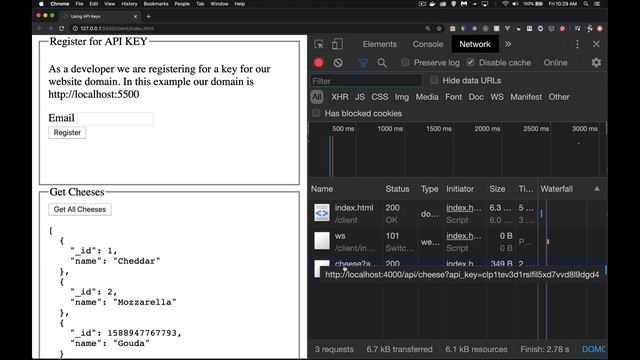This screenshot has width=640, height=360.
Task: Click the index.html document icon
Action: point(322,213)
